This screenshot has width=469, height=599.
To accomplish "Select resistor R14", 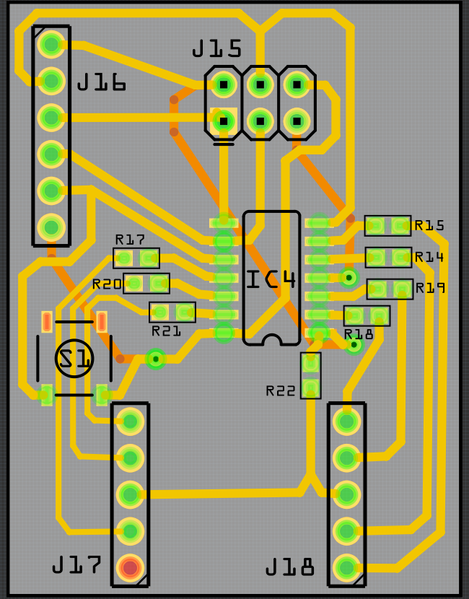I will pyautogui.click(x=389, y=257).
